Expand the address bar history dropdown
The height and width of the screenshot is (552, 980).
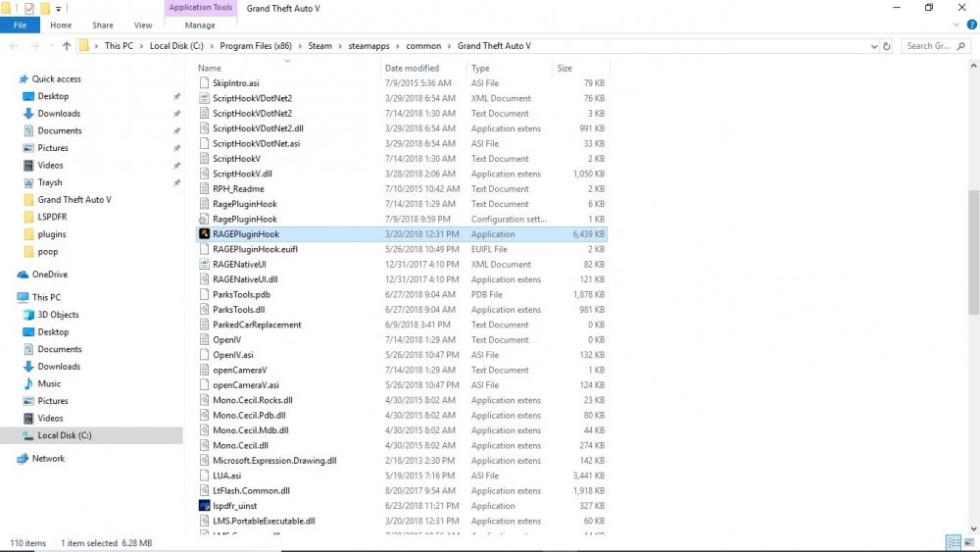pyautogui.click(x=874, y=46)
